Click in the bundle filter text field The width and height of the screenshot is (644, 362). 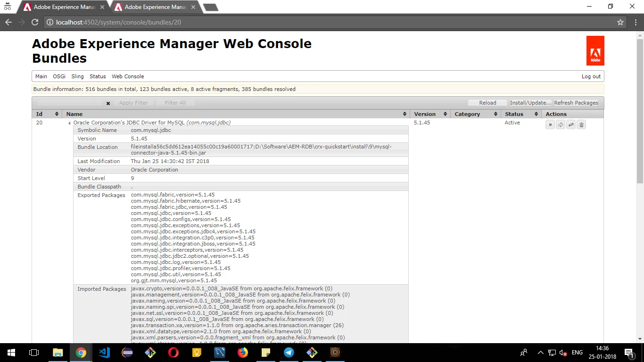point(70,103)
